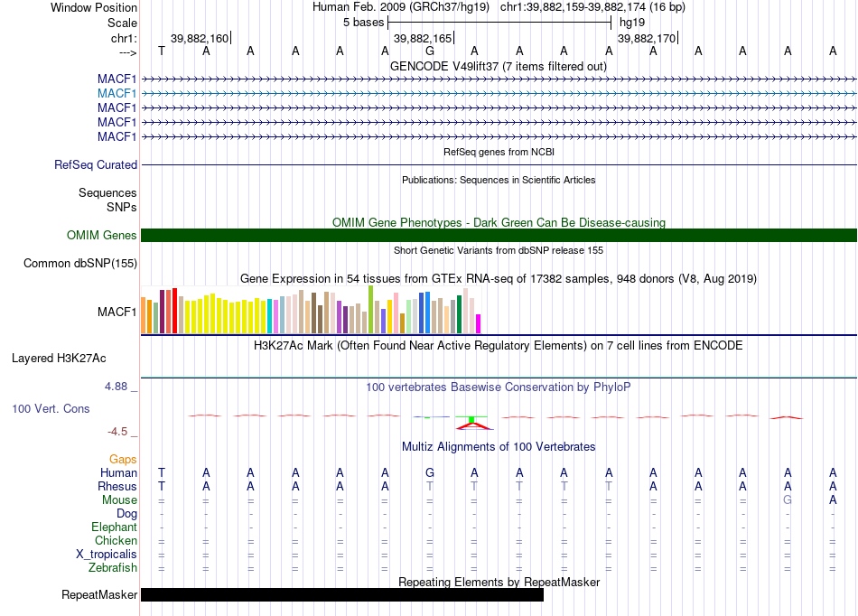Click the RefSeq genes from NCBI title
Viewport: 858px width, 616px height.
point(499,152)
